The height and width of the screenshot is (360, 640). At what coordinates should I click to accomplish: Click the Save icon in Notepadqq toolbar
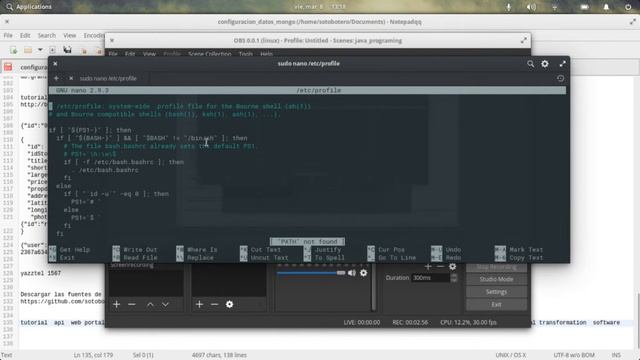coord(52,50)
